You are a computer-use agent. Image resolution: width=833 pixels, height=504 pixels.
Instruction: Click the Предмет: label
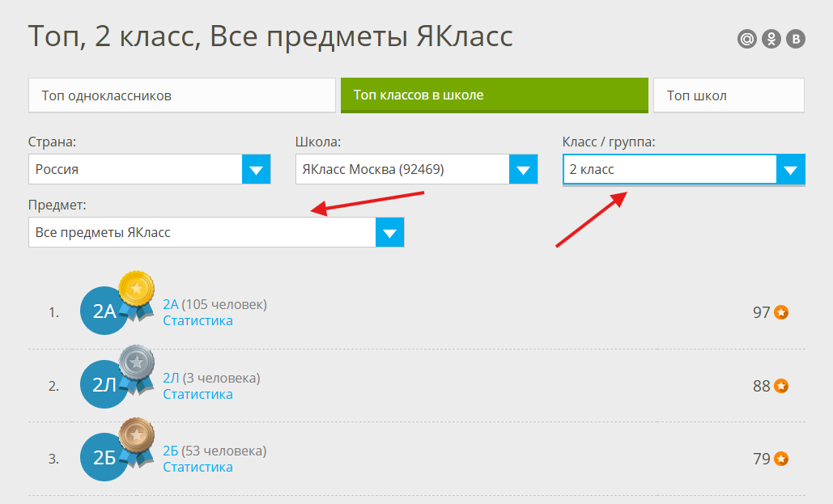pyautogui.click(x=57, y=205)
